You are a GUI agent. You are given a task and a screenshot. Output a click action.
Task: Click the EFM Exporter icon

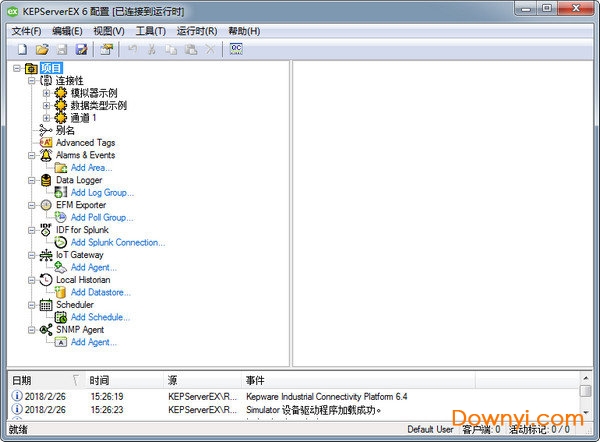[x=46, y=205]
